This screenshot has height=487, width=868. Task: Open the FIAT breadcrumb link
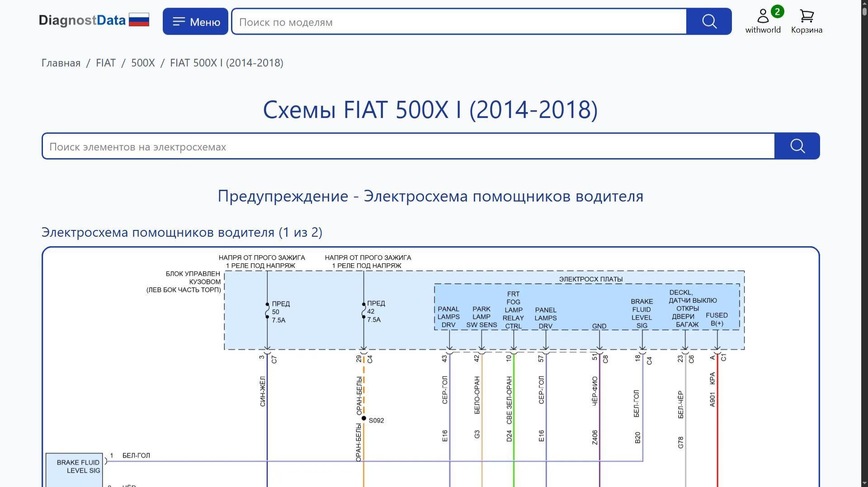[x=105, y=63]
